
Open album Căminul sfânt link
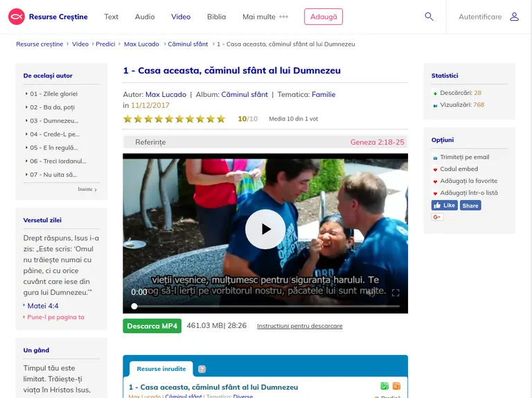pos(245,95)
